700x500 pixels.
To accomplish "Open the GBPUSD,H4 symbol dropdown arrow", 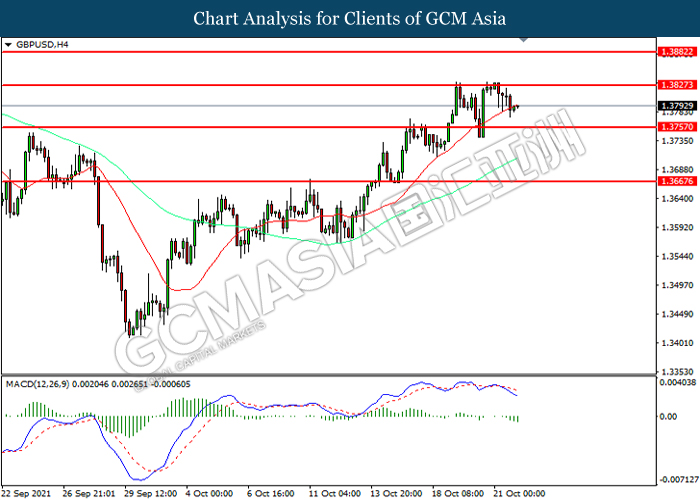I will [x=8, y=45].
